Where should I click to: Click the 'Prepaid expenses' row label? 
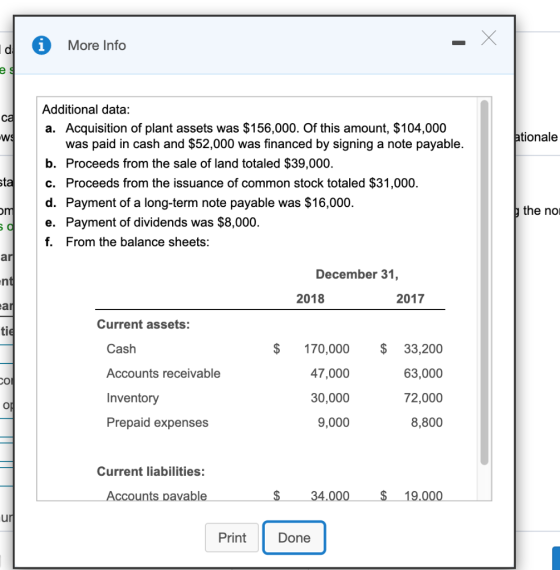(157, 422)
